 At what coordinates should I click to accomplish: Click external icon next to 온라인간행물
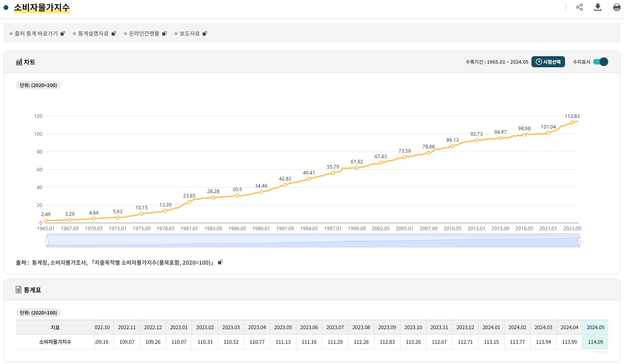pyautogui.click(x=165, y=34)
